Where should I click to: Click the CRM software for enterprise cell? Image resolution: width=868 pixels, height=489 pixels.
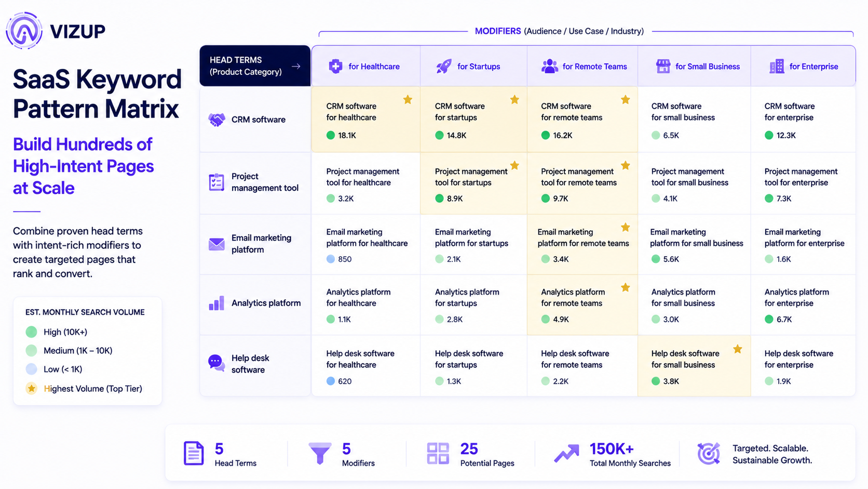(x=803, y=120)
